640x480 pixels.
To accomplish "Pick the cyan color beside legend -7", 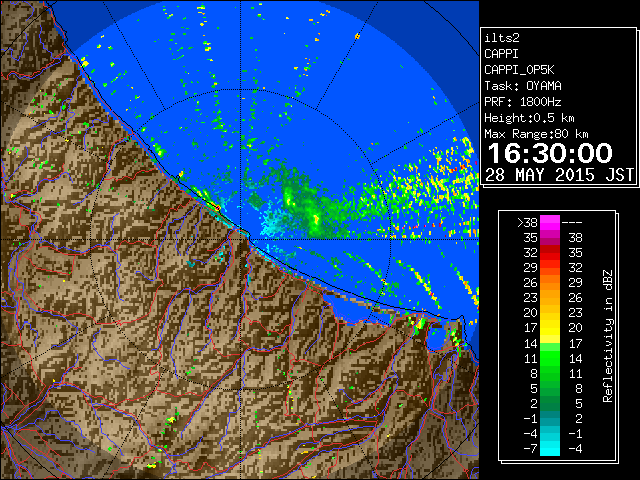I will click(550, 448).
